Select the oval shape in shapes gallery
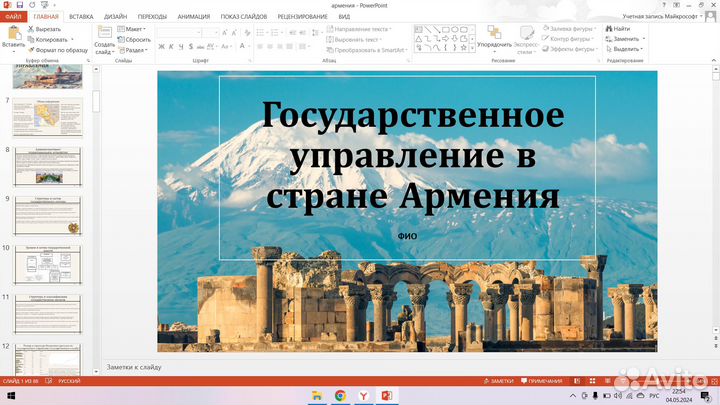Screen dimensions: 720x405 (455, 29)
